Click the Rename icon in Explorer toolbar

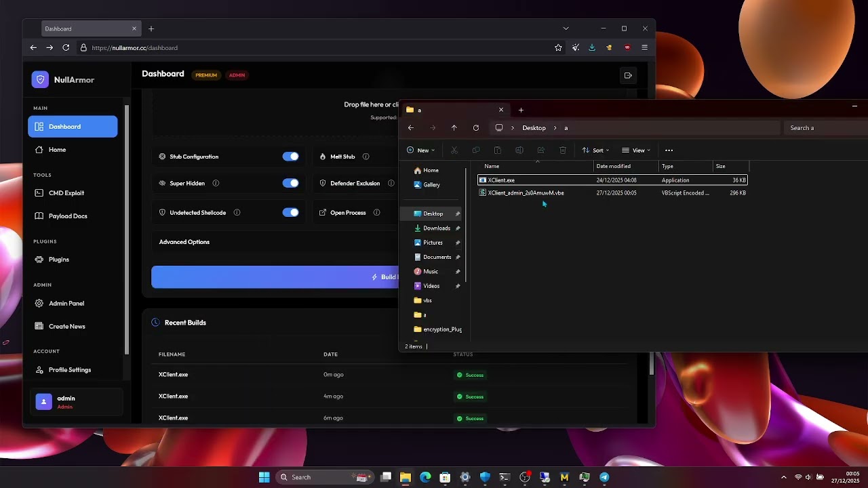click(519, 150)
